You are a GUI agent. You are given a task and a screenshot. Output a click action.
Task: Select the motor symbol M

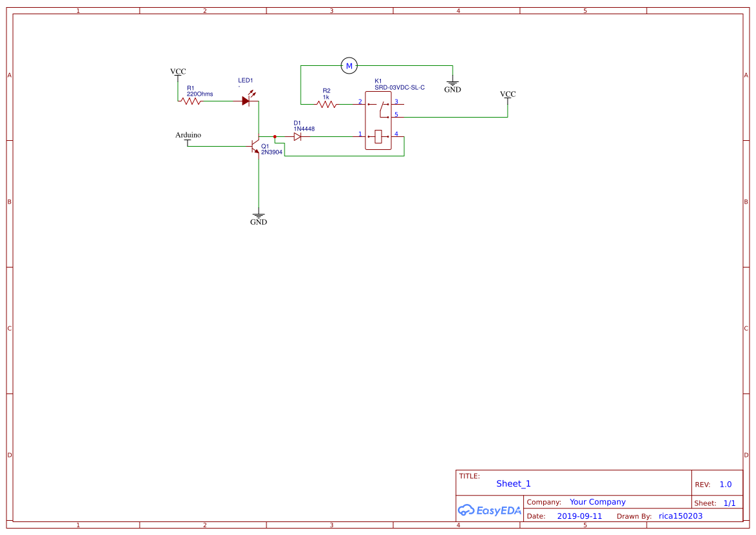[x=350, y=65]
